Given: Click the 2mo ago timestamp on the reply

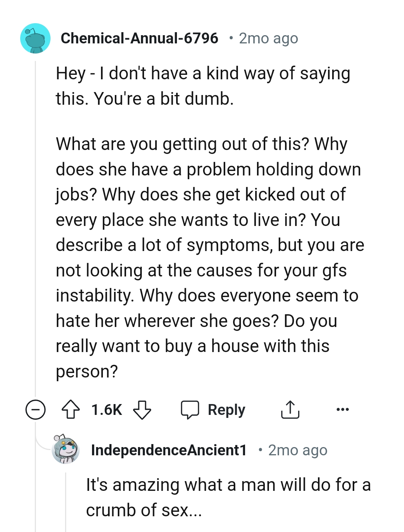Looking at the screenshot, I should (x=297, y=450).
